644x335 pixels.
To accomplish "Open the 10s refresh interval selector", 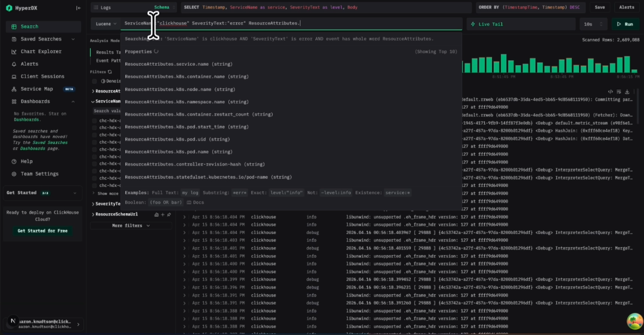I will click(593, 24).
